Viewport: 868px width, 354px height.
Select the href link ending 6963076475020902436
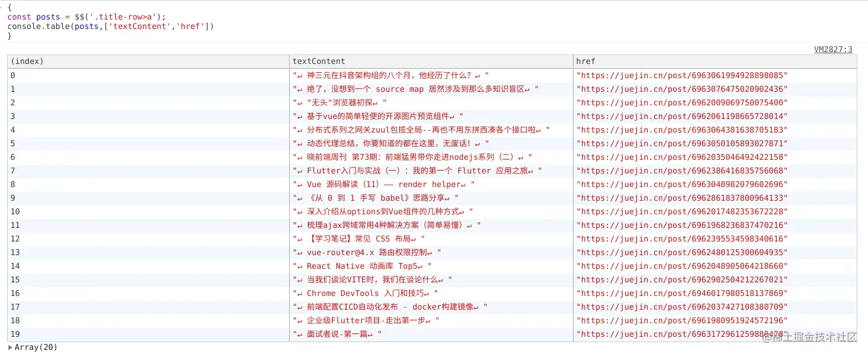tap(683, 89)
